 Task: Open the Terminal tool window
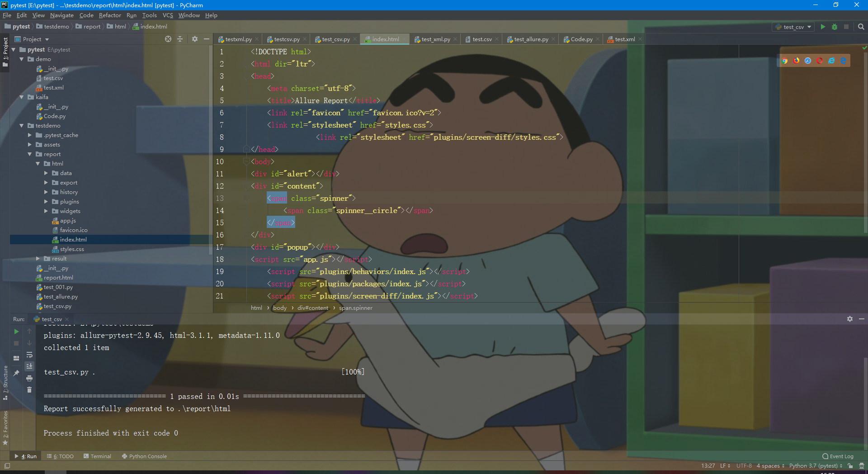point(97,456)
